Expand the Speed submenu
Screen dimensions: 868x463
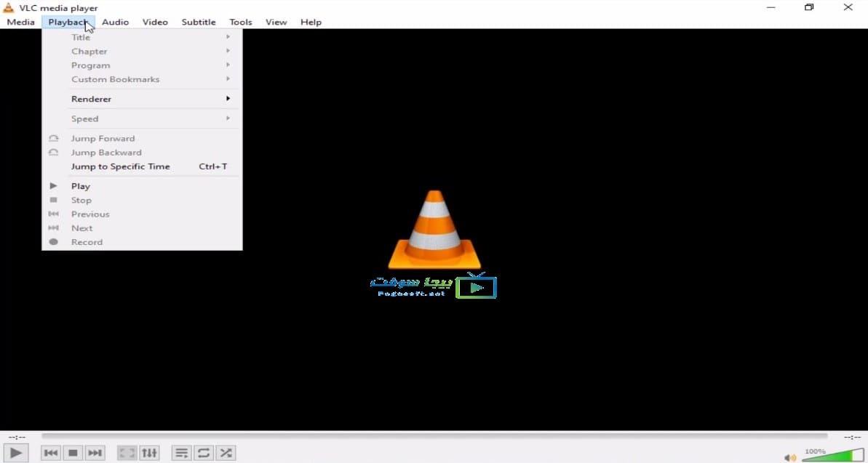(x=142, y=118)
